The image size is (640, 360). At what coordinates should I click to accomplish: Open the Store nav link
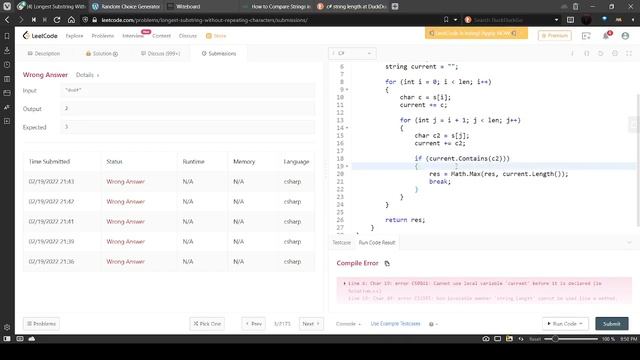pyautogui.click(x=216, y=36)
